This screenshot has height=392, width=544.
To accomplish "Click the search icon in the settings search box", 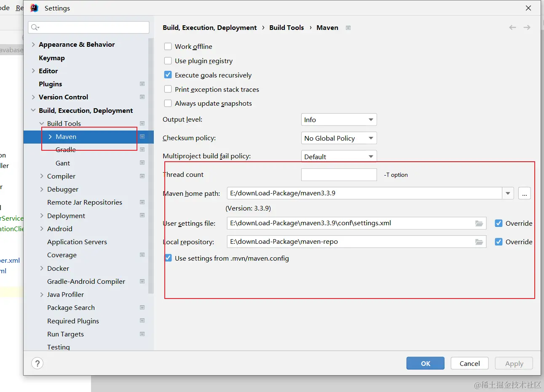I will (x=35, y=27).
